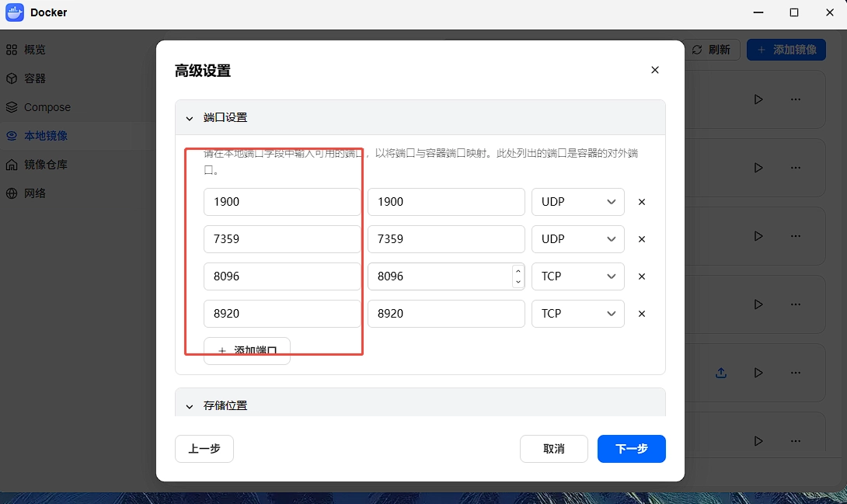The height and width of the screenshot is (504, 847).
Task: Remove the 1900 UDP port row
Action: [642, 202]
